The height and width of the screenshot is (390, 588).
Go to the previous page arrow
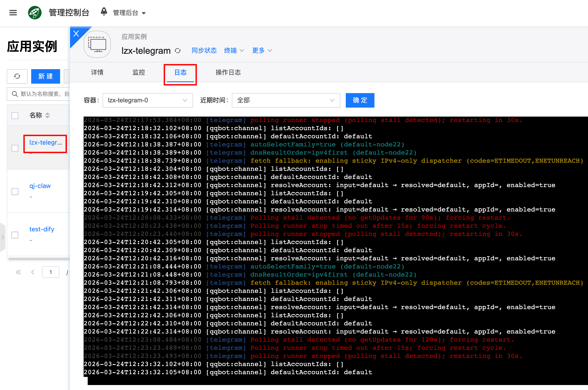[x=33, y=272]
